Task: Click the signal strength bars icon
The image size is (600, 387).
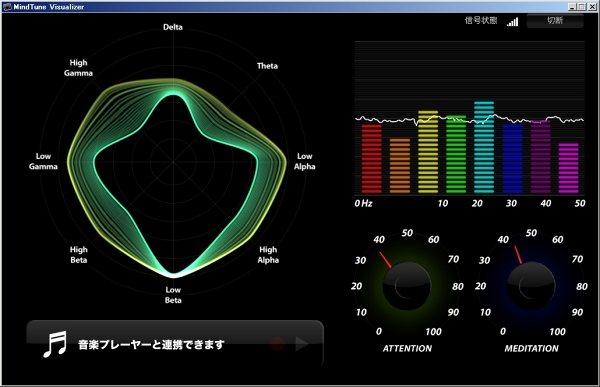Action: pos(512,21)
